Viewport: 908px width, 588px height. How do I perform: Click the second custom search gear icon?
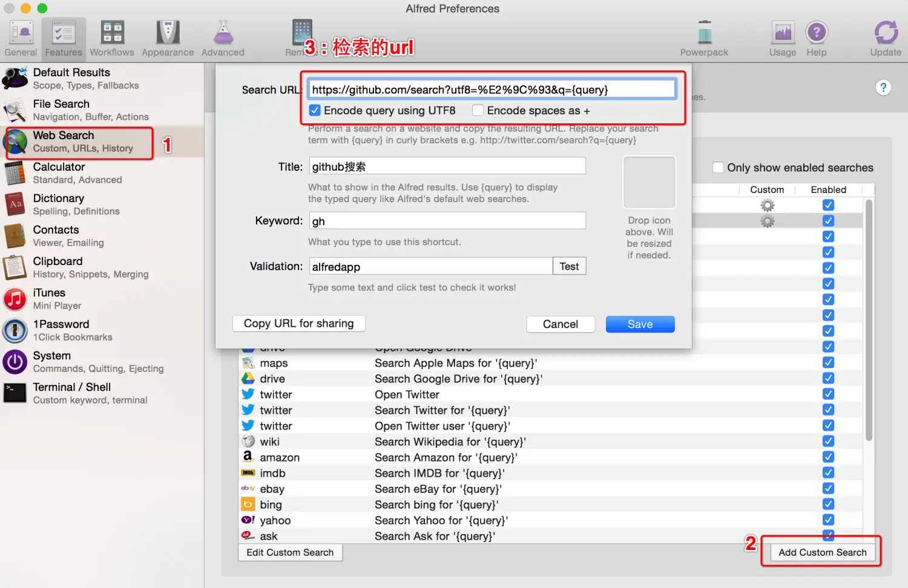pos(767,221)
